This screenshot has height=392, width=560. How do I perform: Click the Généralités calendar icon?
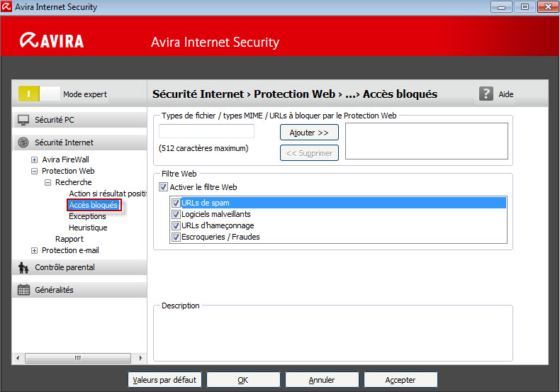coord(23,289)
